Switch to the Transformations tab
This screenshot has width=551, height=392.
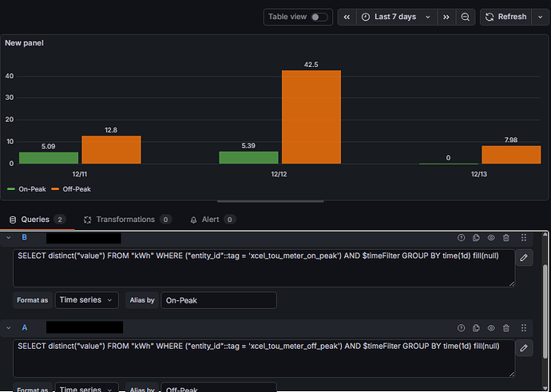point(128,220)
